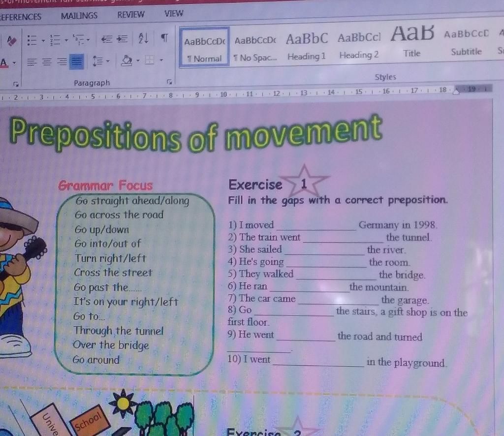Image resolution: width=504 pixels, height=436 pixels.
Task: Click the Clear Formatting eraser icon
Action: click(12, 41)
